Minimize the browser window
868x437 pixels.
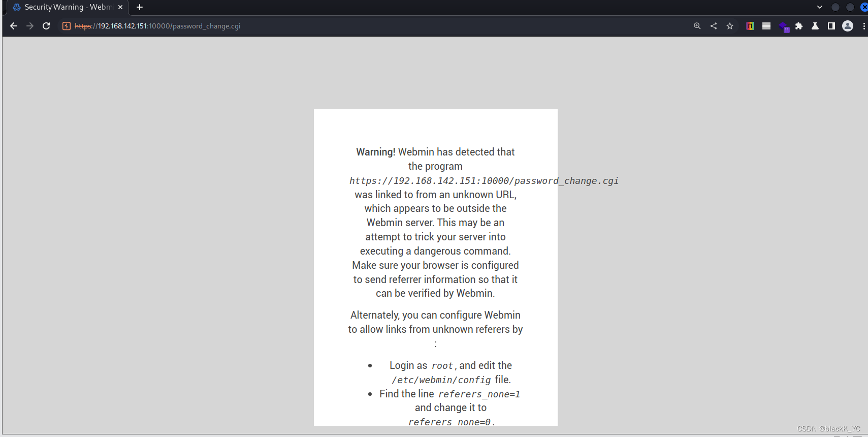[x=835, y=7]
